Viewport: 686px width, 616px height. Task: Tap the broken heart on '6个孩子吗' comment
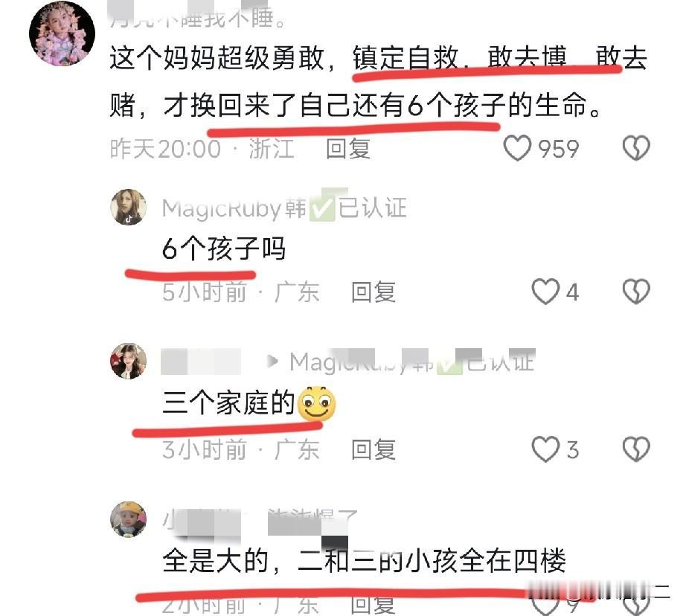(x=636, y=292)
